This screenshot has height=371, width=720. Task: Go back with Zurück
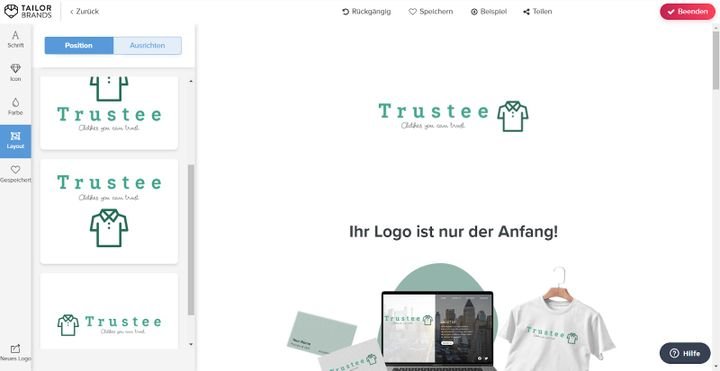click(x=84, y=11)
